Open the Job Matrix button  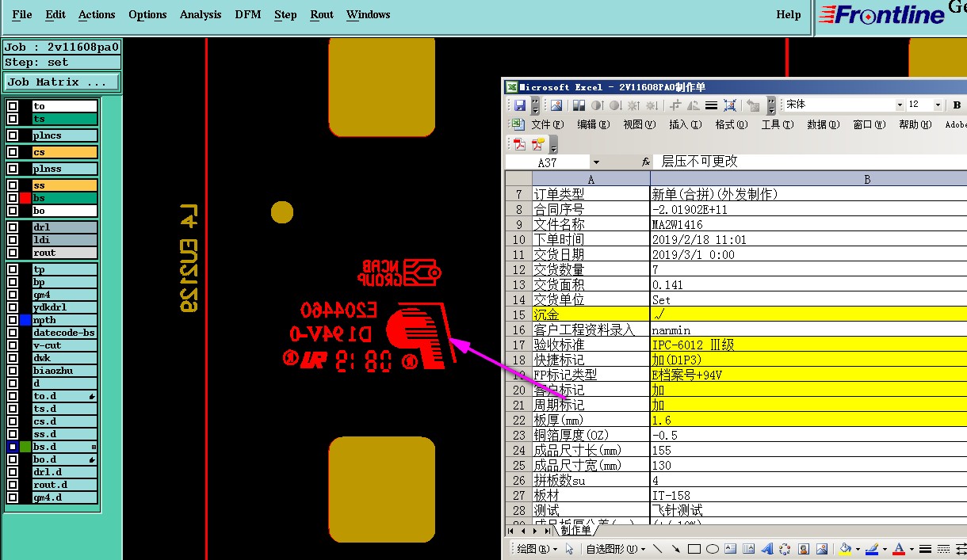[62, 82]
